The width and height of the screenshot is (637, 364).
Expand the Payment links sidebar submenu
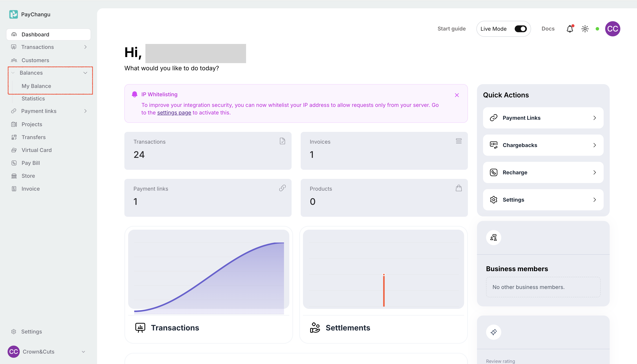[x=85, y=111]
